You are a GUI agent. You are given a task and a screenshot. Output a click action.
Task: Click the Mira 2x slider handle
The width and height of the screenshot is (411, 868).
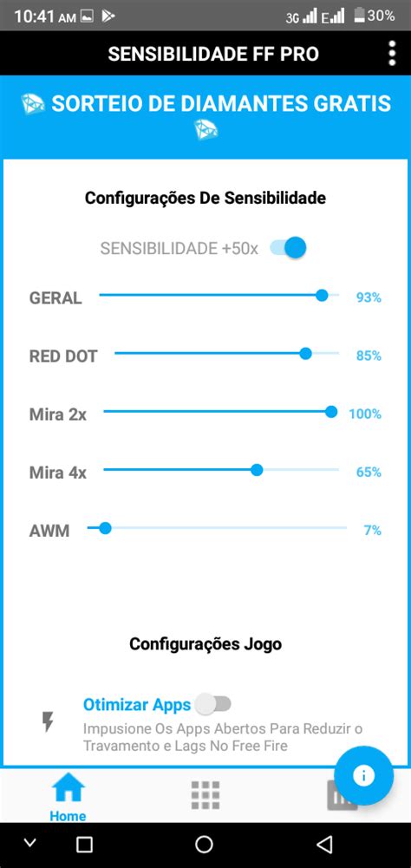click(331, 411)
